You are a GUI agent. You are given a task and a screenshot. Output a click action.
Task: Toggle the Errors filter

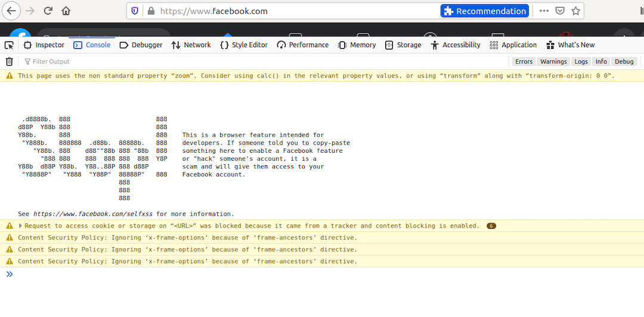(x=524, y=61)
